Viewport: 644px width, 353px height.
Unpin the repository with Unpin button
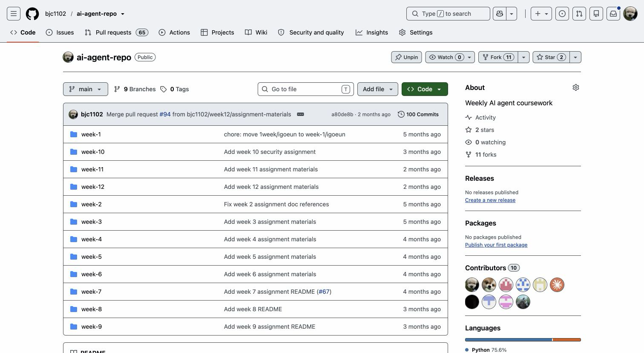(x=406, y=57)
